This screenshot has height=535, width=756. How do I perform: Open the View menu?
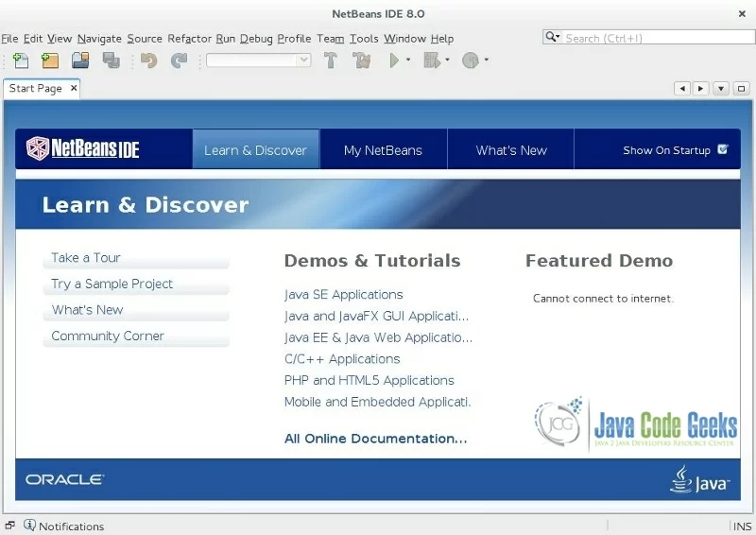[x=60, y=39]
